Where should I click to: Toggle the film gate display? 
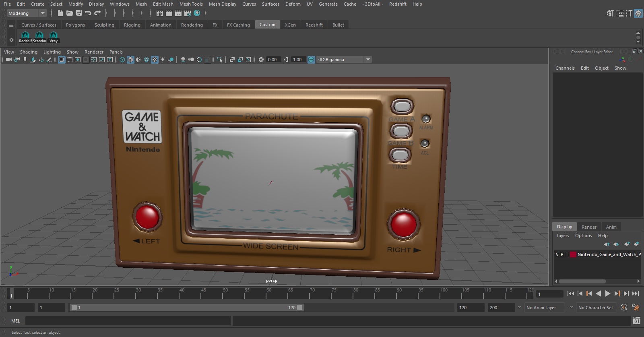click(70, 60)
